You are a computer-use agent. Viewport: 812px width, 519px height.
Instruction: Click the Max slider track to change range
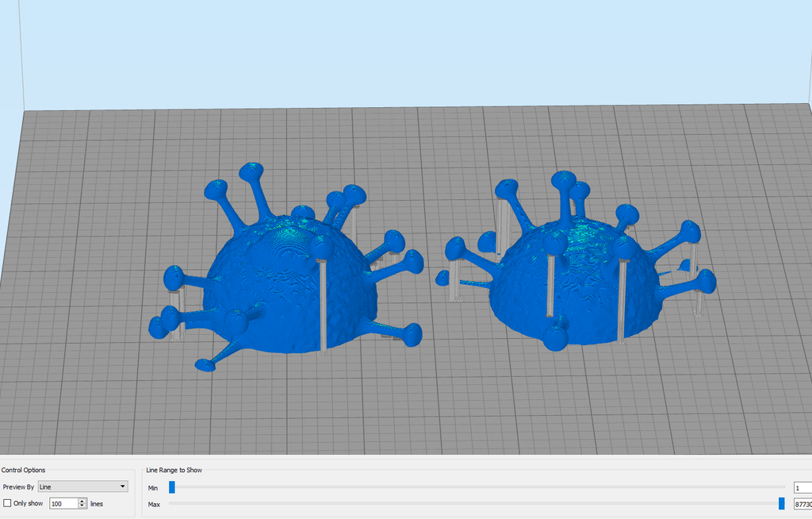(476, 502)
